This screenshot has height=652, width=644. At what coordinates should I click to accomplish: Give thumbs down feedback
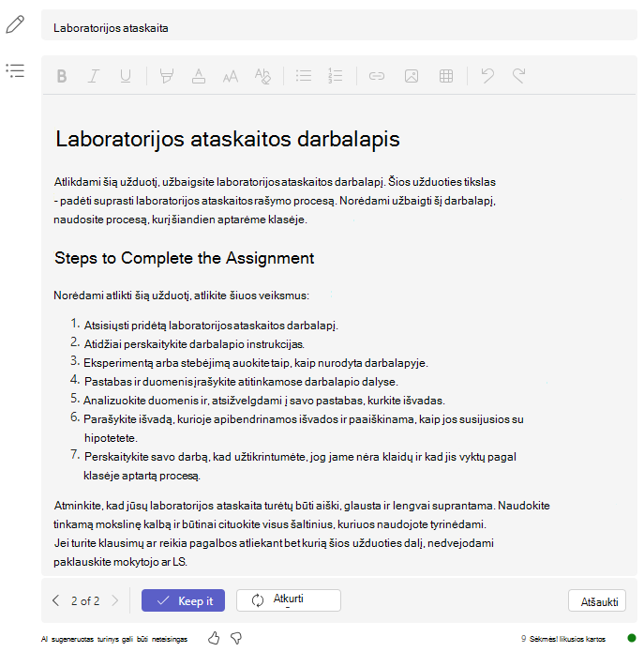[x=236, y=638]
